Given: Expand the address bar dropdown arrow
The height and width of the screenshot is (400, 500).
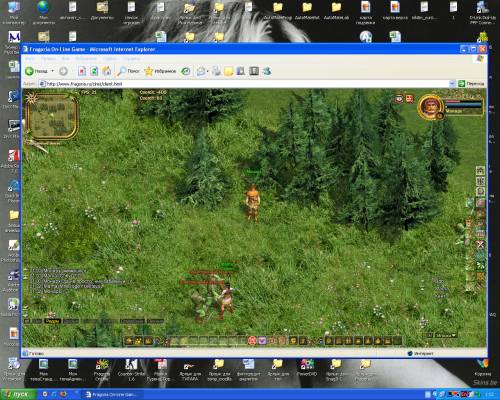Looking at the screenshot, I should point(452,84).
